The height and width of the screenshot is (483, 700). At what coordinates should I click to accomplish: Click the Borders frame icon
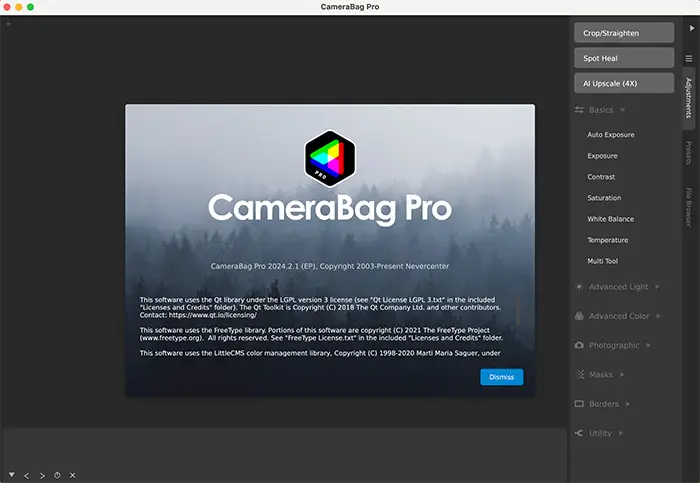point(579,404)
